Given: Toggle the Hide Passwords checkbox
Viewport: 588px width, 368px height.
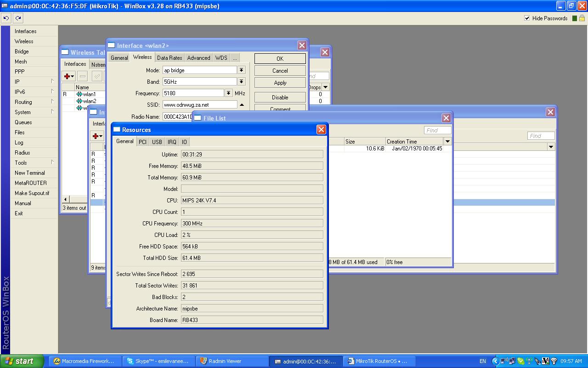Looking at the screenshot, I should tap(527, 18).
